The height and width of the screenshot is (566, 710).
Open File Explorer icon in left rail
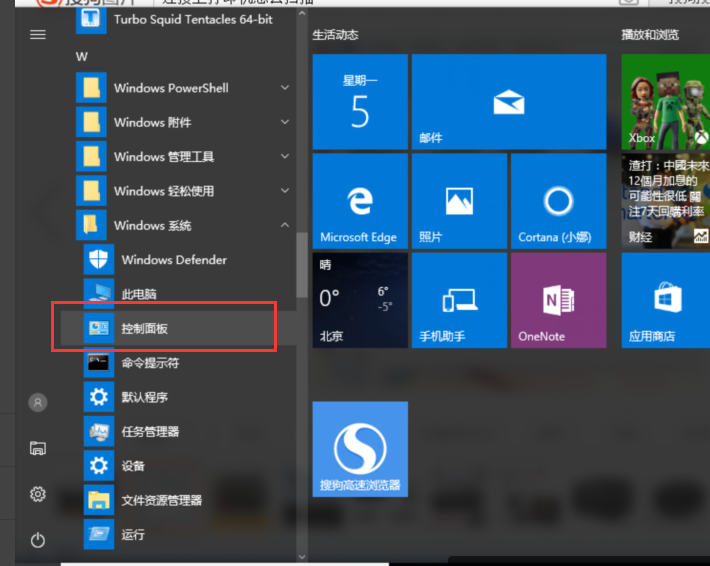38,448
